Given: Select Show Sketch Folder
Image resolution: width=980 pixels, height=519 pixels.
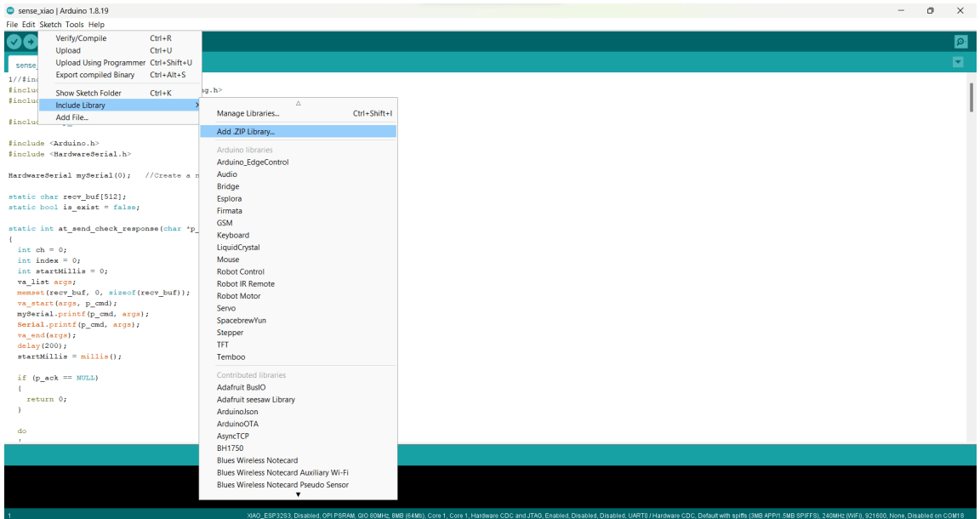Looking at the screenshot, I should click(x=120, y=94).
